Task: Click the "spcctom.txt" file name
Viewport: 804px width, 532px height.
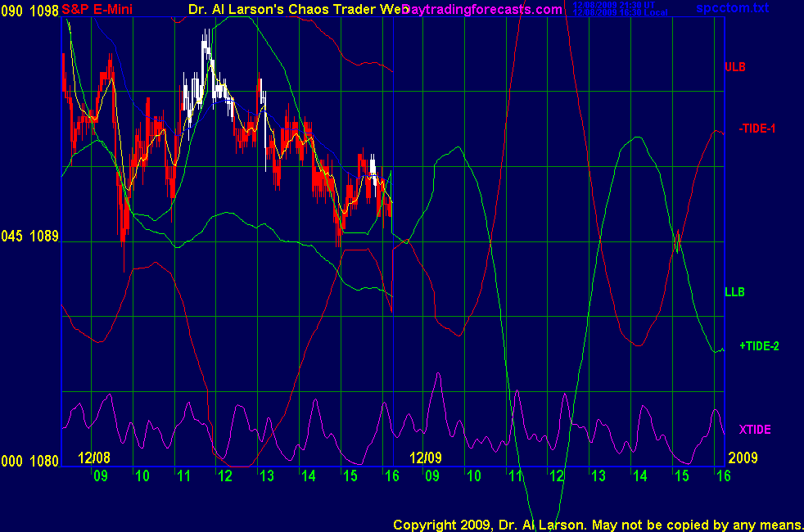Action: (x=732, y=7)
